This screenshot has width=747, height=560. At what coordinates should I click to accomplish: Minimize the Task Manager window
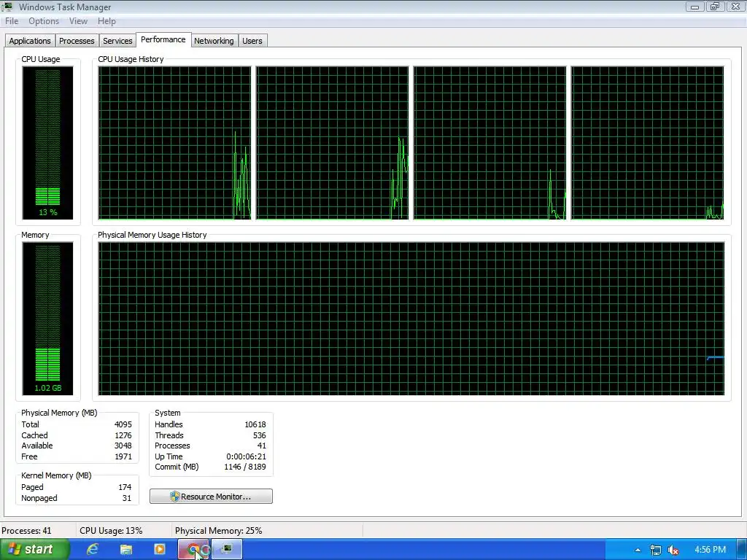(695, 7)
